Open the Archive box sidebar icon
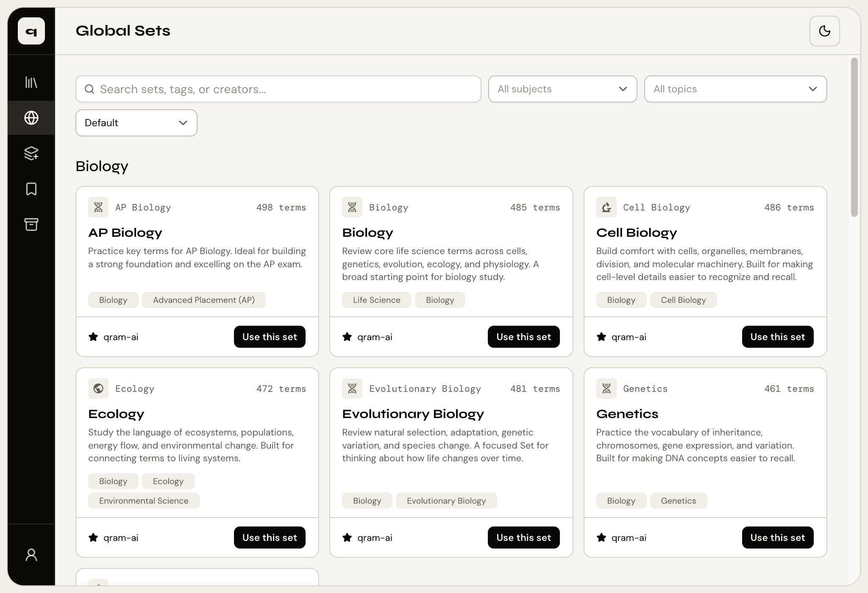This screenshot has width=868, height=593. click(x=31, y=224)
